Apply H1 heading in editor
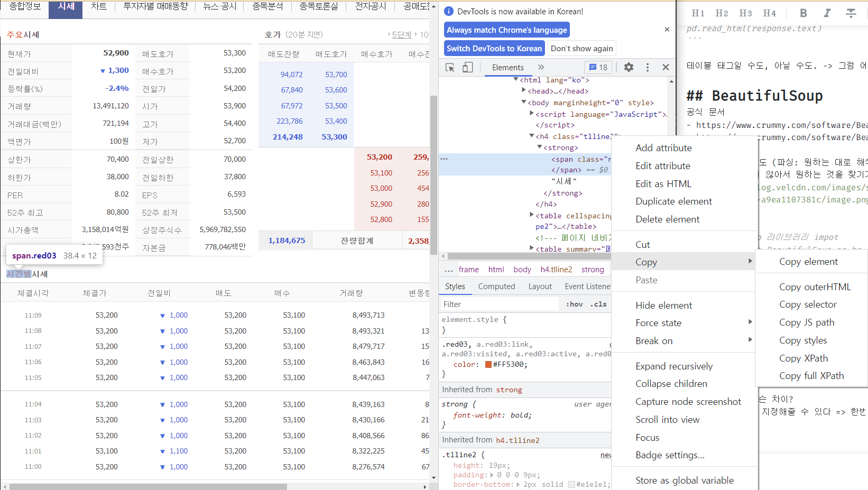 tap(698, 13)
